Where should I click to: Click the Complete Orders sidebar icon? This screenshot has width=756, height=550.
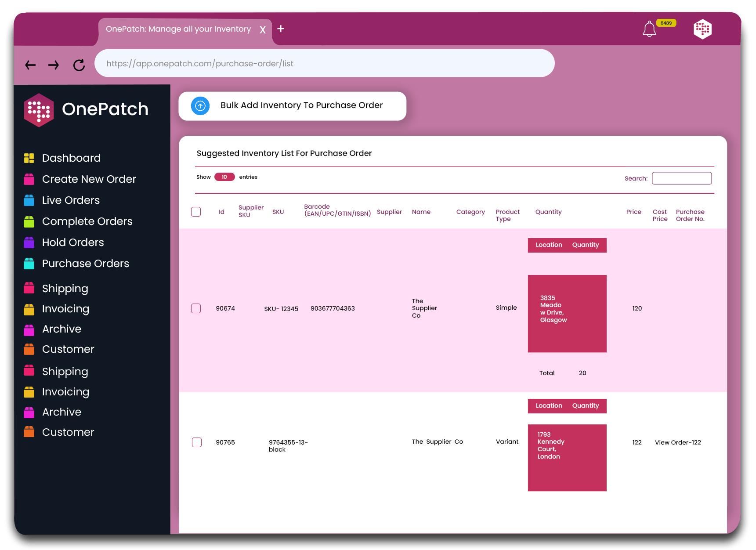pyautogui.click(x=29, y=221)
